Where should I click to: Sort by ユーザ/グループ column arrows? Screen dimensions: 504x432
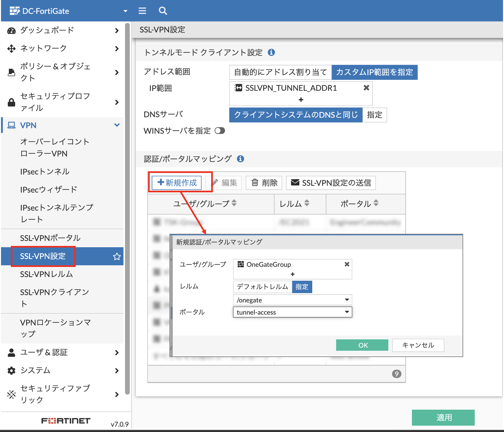234,203
